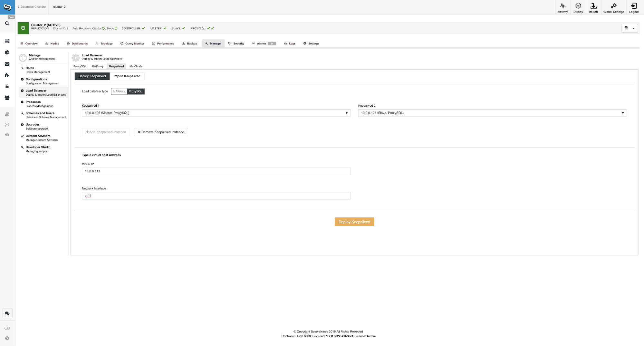Open Developer Studio item
This screenshot has width=644, height=346.
click(43, 149)
